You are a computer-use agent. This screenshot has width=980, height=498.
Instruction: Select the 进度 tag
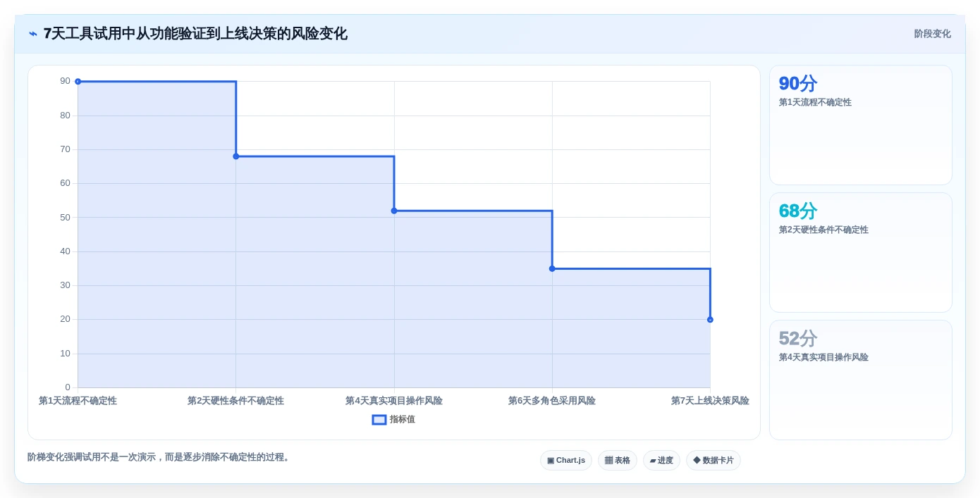click(661, 461)
